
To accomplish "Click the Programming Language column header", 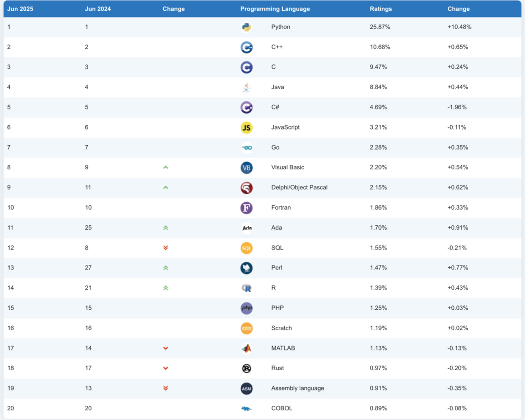I will pyautogui.click(x=275, y=9).
